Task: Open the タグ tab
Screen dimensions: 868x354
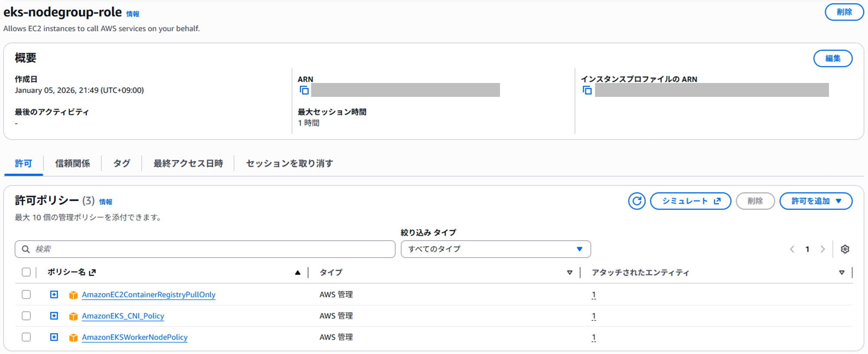Action: (x=122, y=164)
